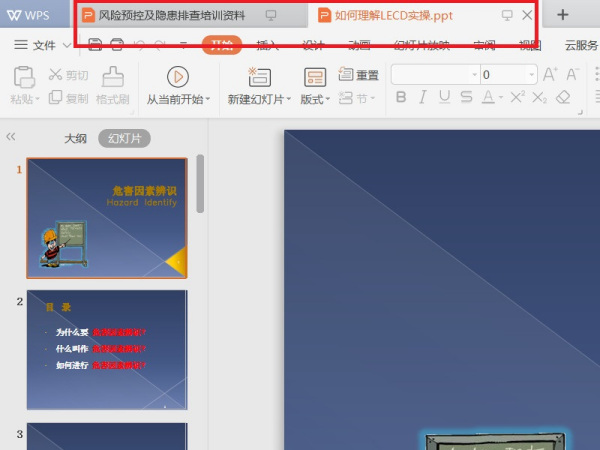Collapse the slide panel with double chevron
The width and height of the screenshot is (600, 450).
coord(11,137)
